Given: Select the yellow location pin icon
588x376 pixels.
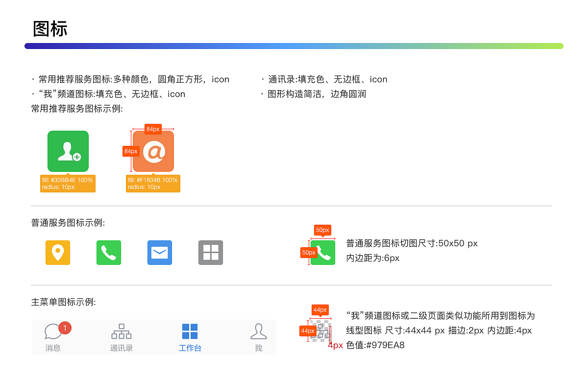Looking at the screenshot, I should pos(58,253).
